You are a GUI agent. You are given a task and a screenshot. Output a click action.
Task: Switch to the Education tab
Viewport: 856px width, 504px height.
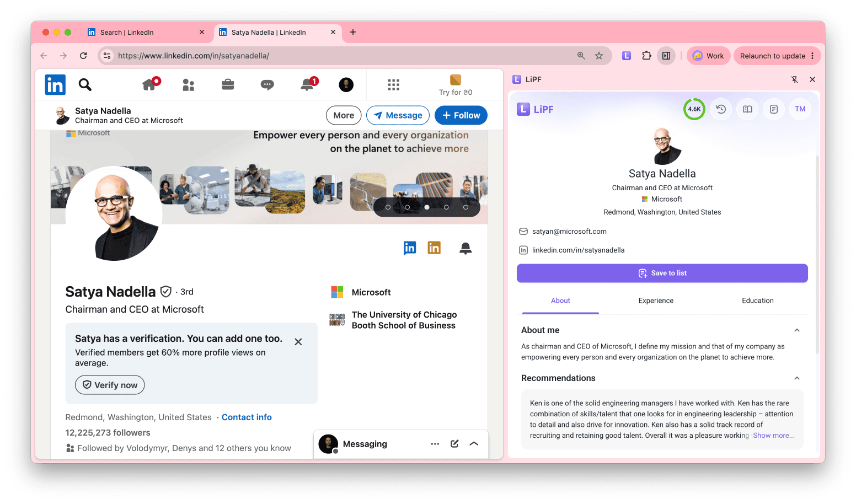coord(758,301)
